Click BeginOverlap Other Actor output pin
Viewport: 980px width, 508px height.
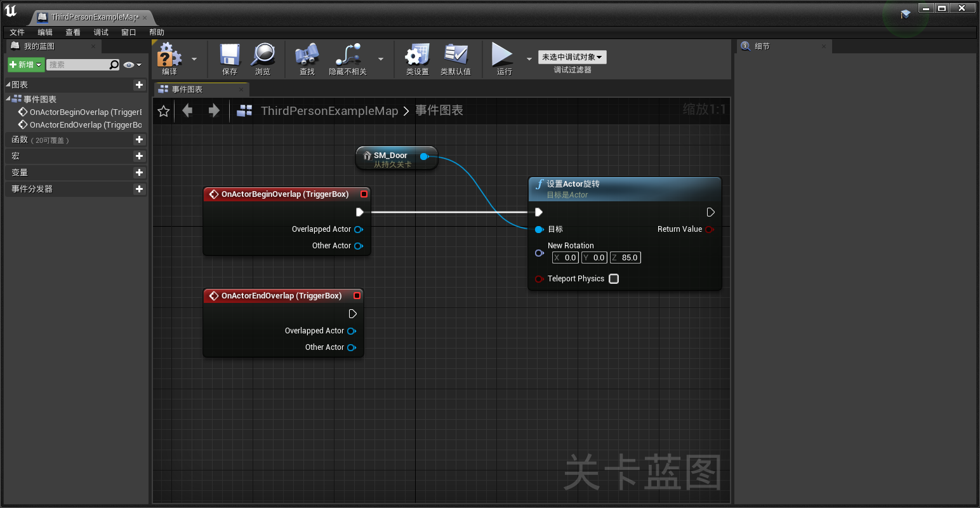tap(359, 246)
